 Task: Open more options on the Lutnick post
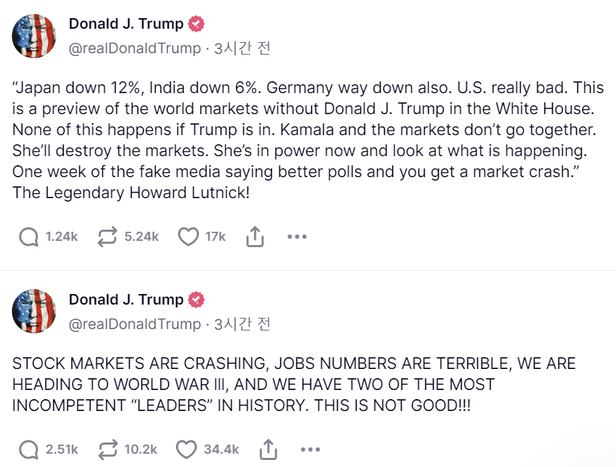click(x=297, y=237)
